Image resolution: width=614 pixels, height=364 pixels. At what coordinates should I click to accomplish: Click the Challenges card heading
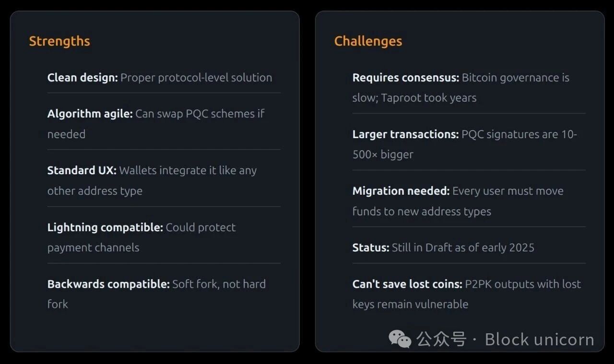point(368,41)
